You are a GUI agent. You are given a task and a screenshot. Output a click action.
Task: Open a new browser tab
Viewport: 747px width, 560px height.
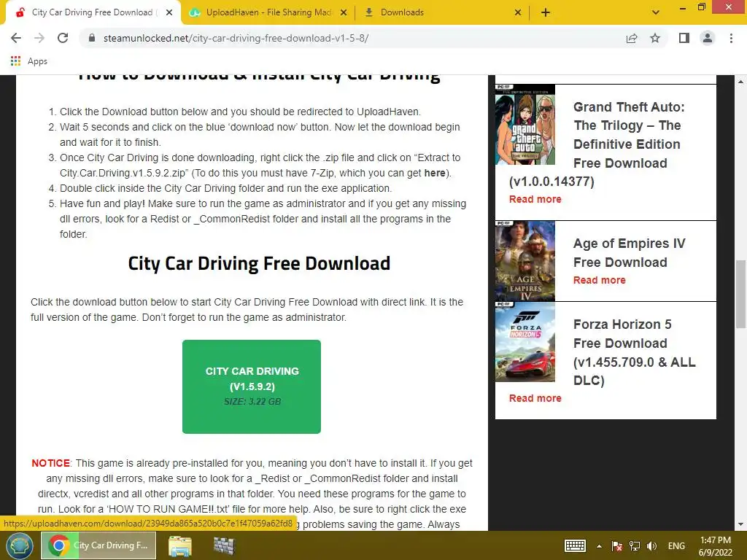pos(546,12)
